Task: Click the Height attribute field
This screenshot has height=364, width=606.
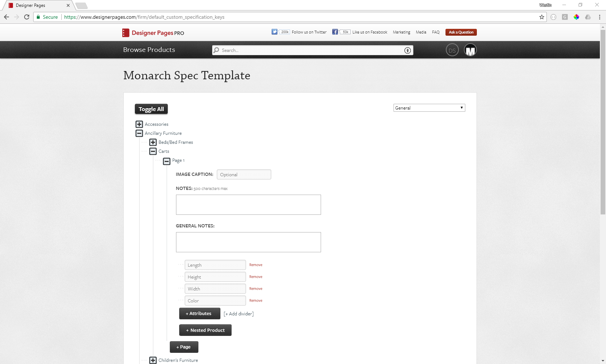Action: [215, 277]
